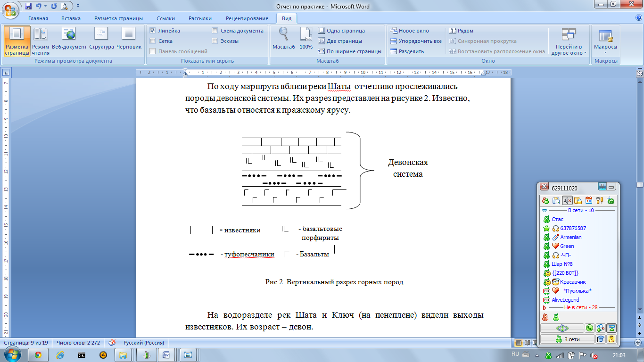Toggle the sound mute icon in messenger toolbar
644x362 pixels.
(x=567, y=200)
